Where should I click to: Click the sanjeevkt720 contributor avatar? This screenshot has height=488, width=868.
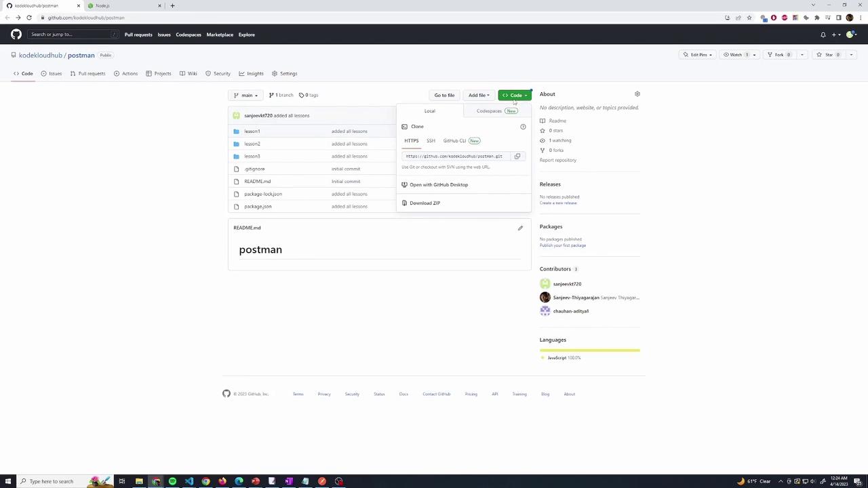pyautogui.click(x=545, y=284)
